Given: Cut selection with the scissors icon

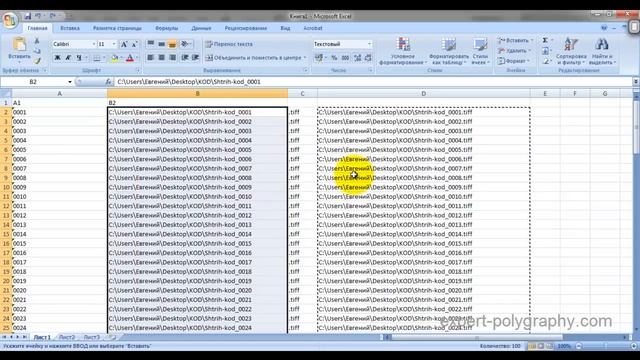Looking at the screenshot, I should coord(37,41).
